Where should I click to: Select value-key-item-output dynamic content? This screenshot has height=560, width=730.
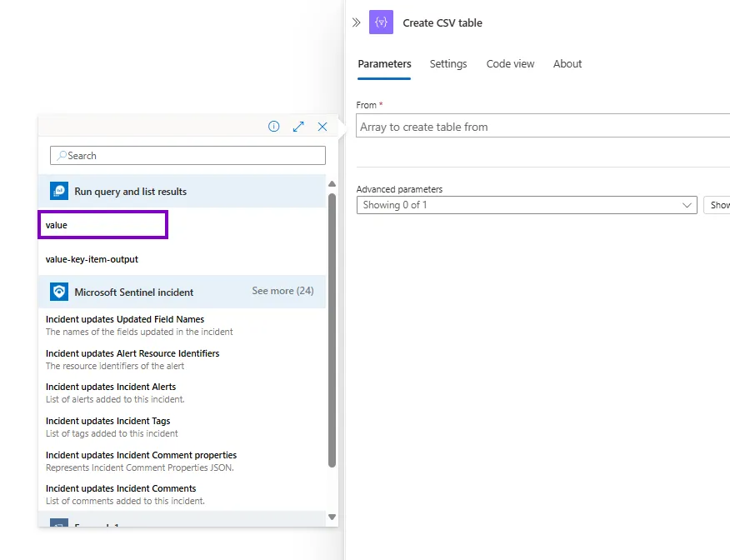pos(92,259)
